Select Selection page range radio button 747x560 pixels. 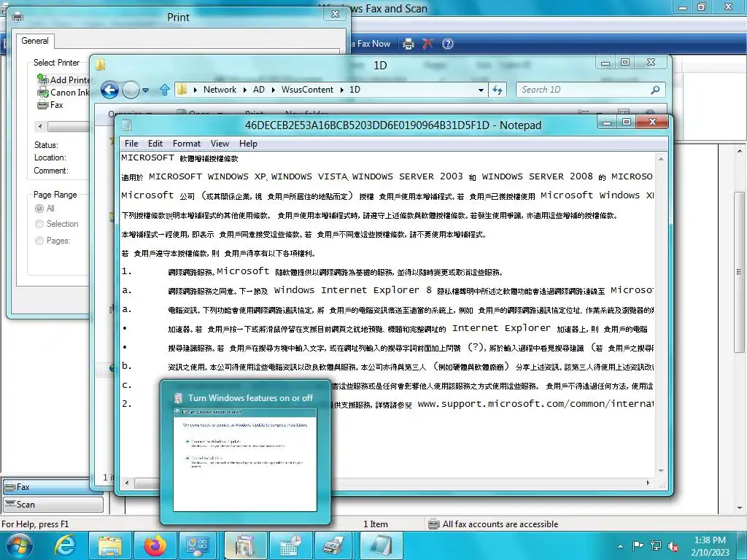(x=39, y=224)
